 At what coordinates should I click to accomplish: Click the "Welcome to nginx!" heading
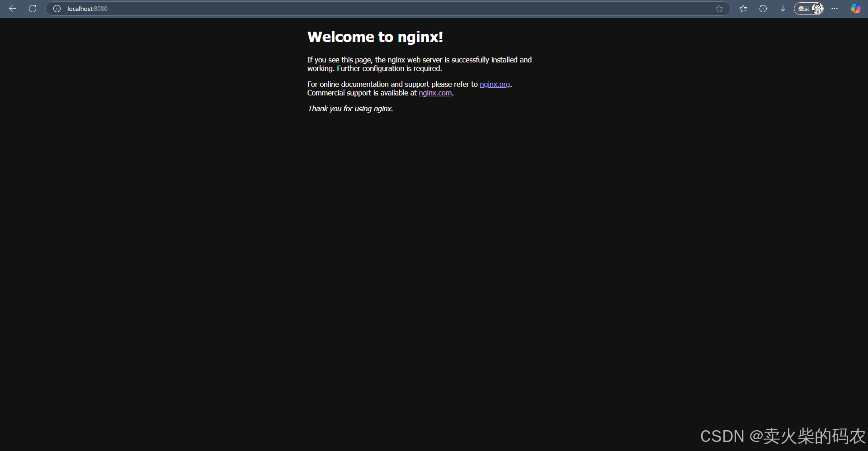(375, 37)
